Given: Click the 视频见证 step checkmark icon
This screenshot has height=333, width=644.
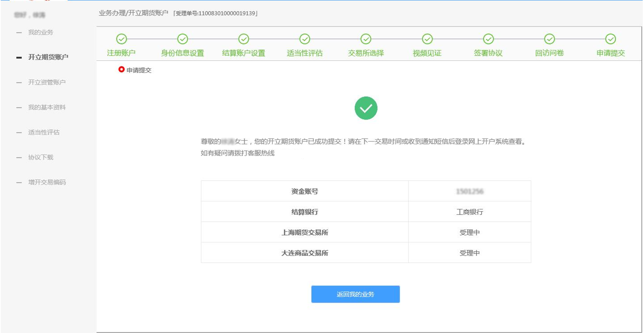Looking at the screenshot, I should pos(427,39).
